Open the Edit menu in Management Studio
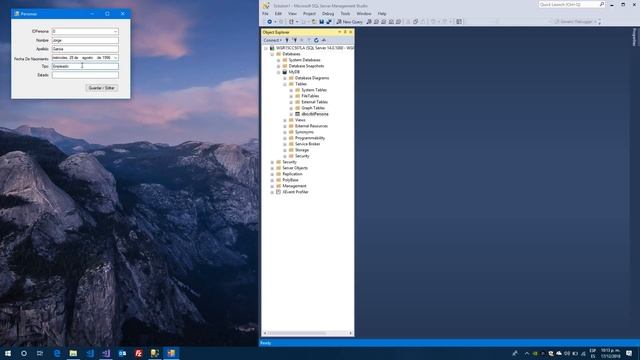The height and width of the screenshot is (360, 640). 278,13
